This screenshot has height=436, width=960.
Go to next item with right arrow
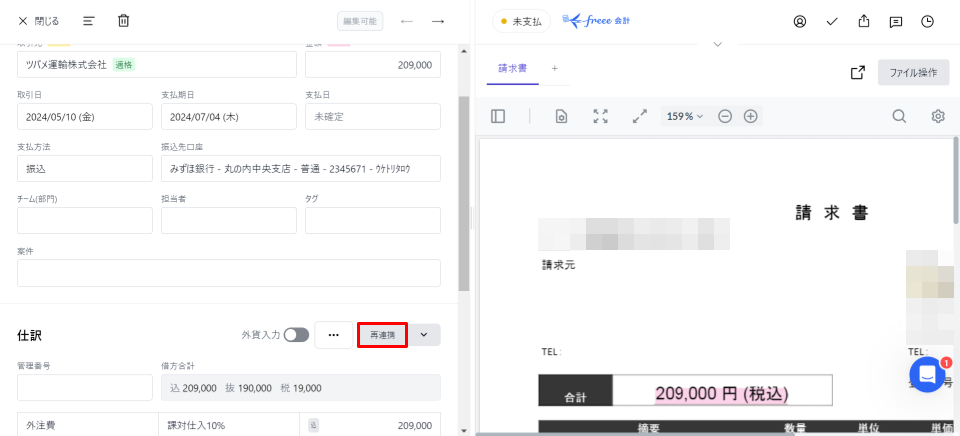(x=438, y=21)
